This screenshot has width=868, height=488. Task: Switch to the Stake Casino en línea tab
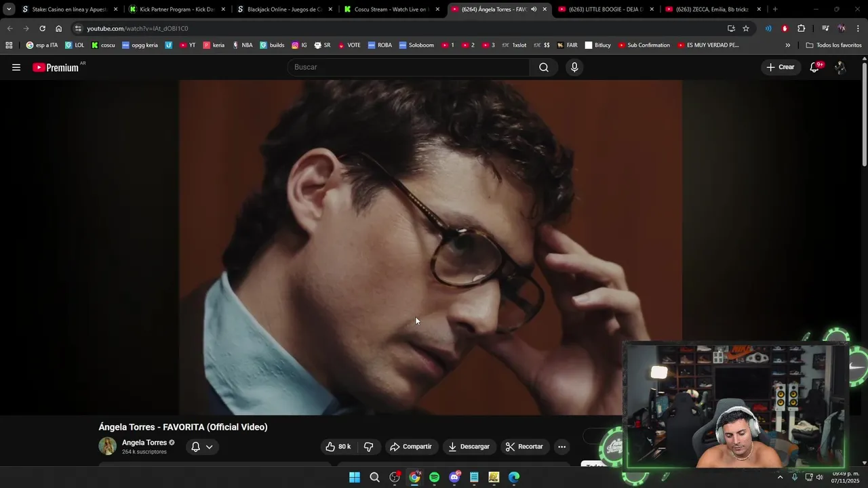tap(70, 9)
